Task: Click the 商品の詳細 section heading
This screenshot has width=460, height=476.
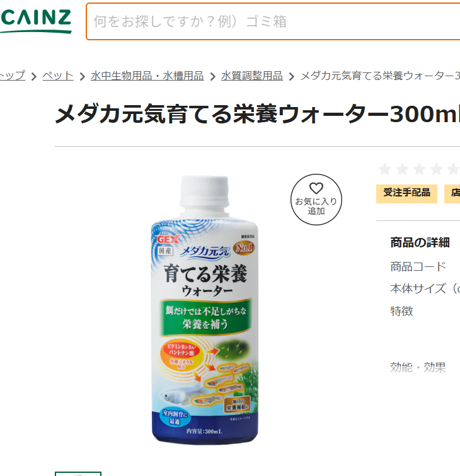Action: point(420,242)
